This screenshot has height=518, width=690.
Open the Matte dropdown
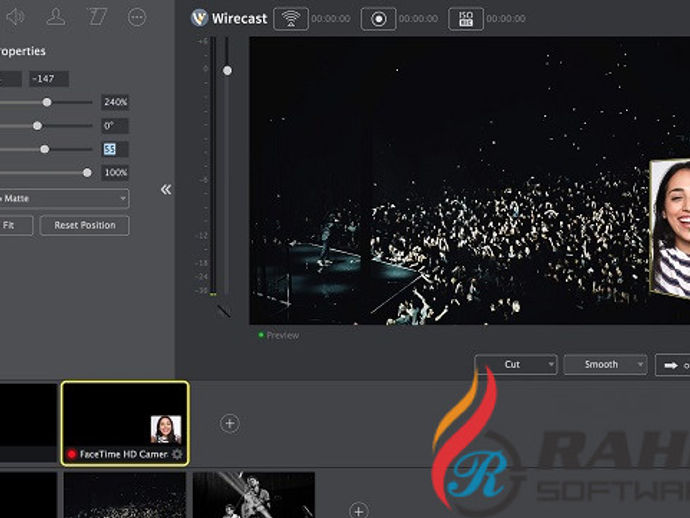(64, 198)
